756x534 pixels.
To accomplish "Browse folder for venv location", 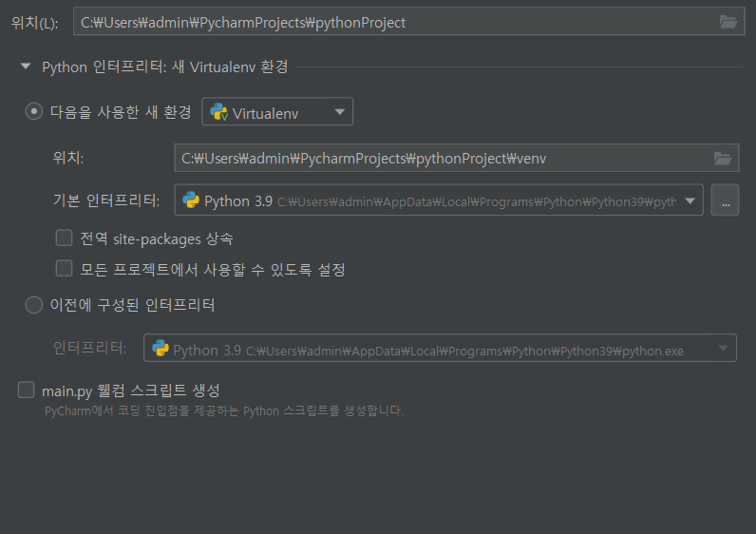I will (722, 159).
